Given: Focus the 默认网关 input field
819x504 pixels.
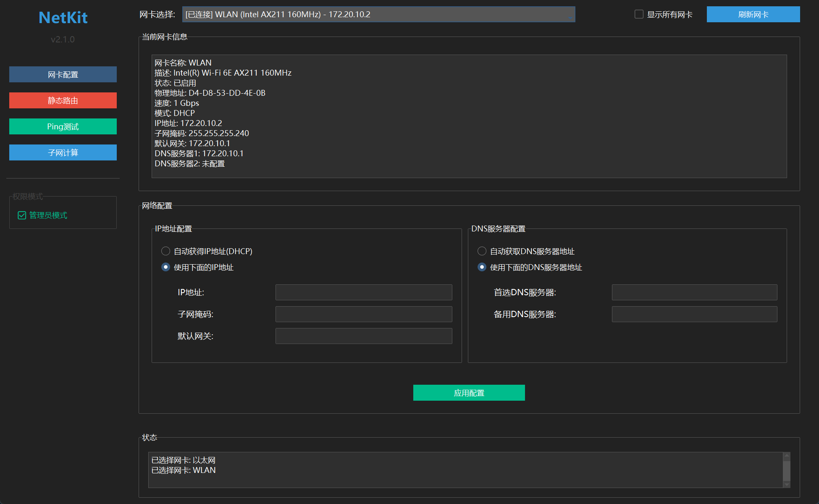Looking at the screenshot, I should (364, 336).
